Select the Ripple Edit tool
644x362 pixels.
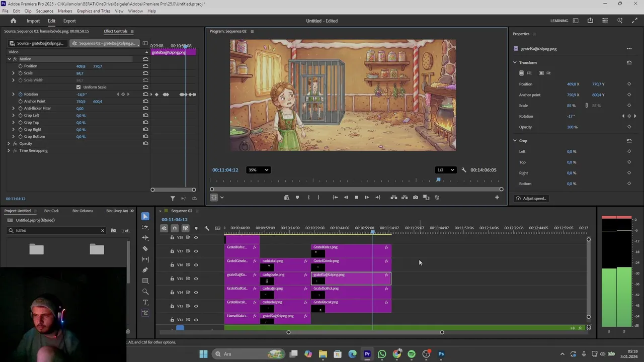tap(145, 238)
